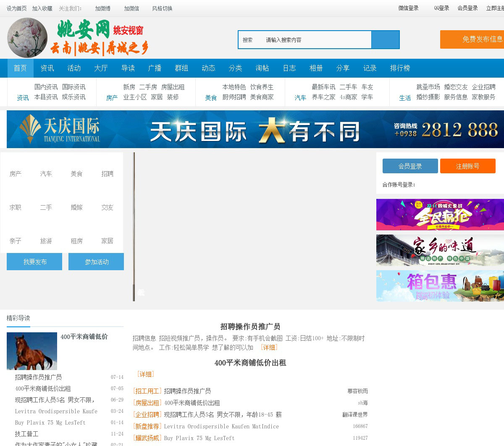Open the 相册 navigation menu item

tap(316, 68)
